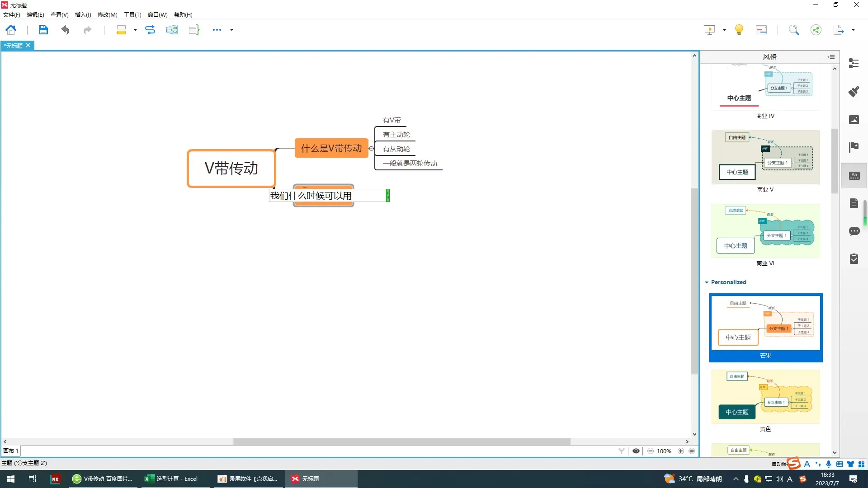Image resolution: width=868 pixels, height=488 pixels.
Task: Save the mind map file
Action: pos(43,30)
